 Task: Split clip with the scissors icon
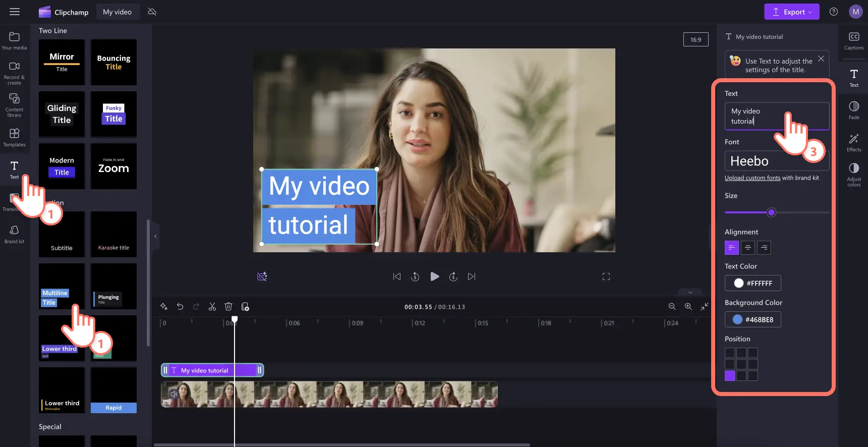coord(212,306)
